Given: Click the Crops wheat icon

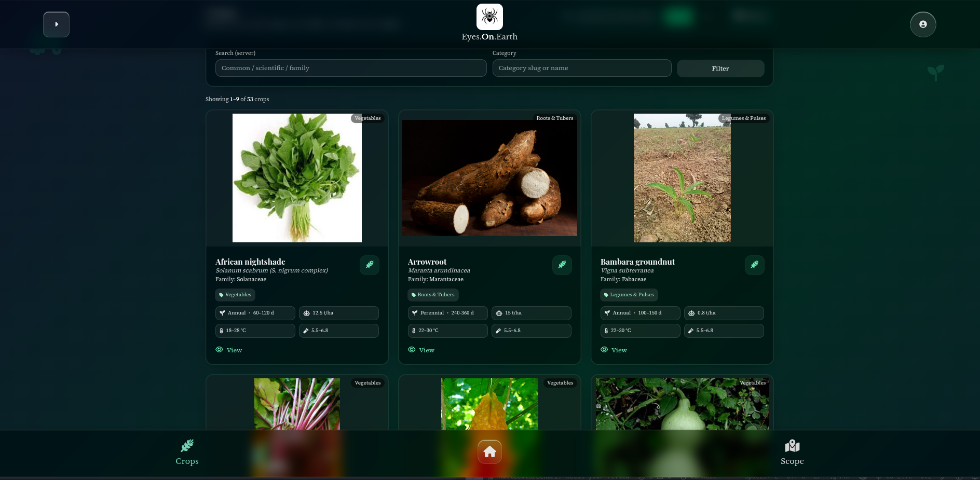Looking at the screenshot, I should 187,446.
